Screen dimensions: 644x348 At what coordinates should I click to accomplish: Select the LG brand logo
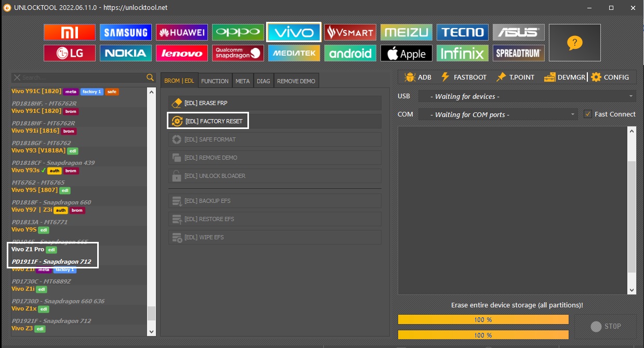tap(70, 53)
